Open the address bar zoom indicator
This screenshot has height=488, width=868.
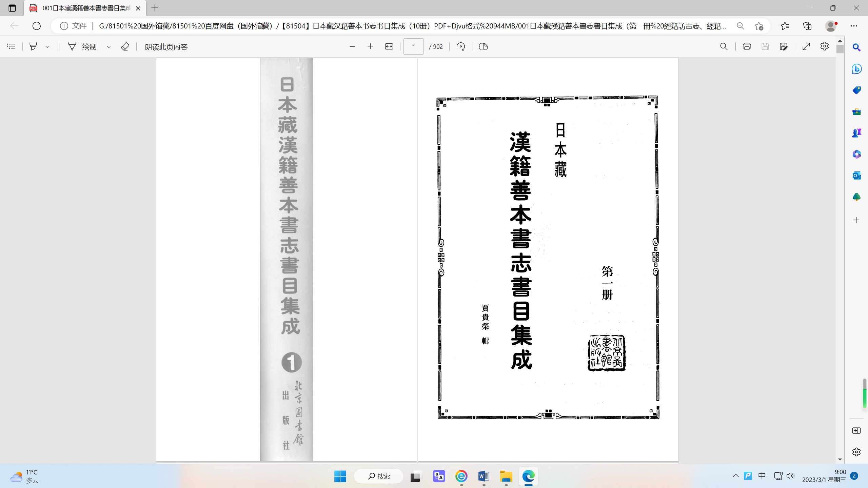pyautogui.click(x=740, y=26)
